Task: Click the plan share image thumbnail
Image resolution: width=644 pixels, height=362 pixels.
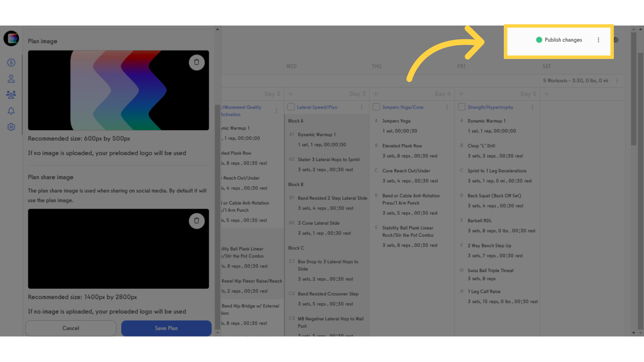Action: tap(118, 248)
